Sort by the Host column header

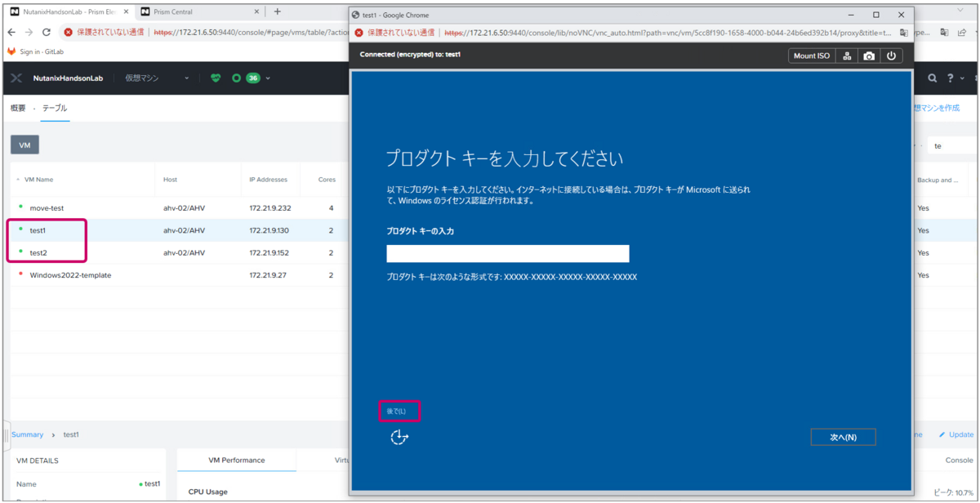pos(170,180)
